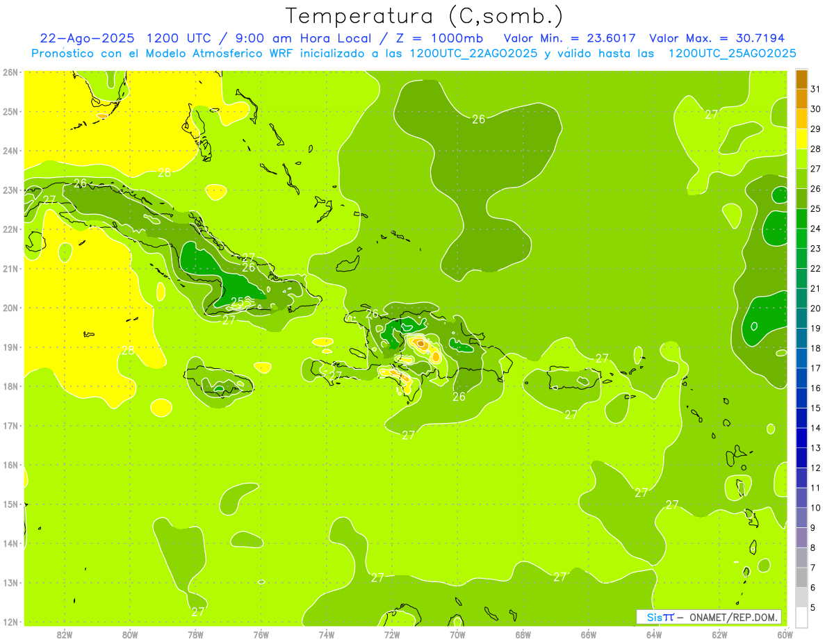This screenshot has width=834, height=644.
Task: Click the legend value '30'
Action: click(816, 109)
